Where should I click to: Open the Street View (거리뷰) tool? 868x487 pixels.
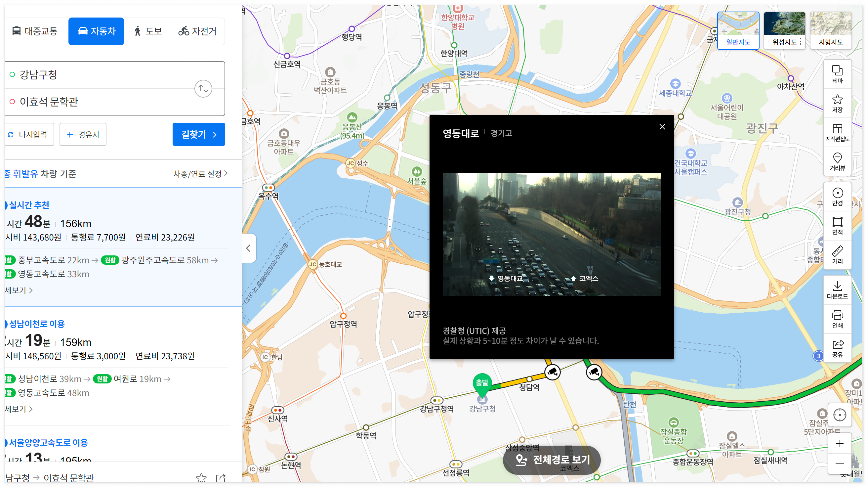(838, 162)
